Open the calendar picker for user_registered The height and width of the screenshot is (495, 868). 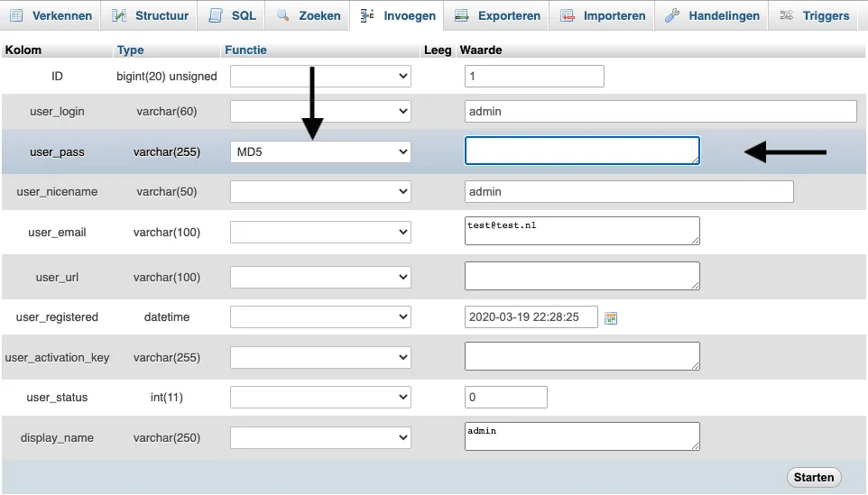tap(611, 317)
